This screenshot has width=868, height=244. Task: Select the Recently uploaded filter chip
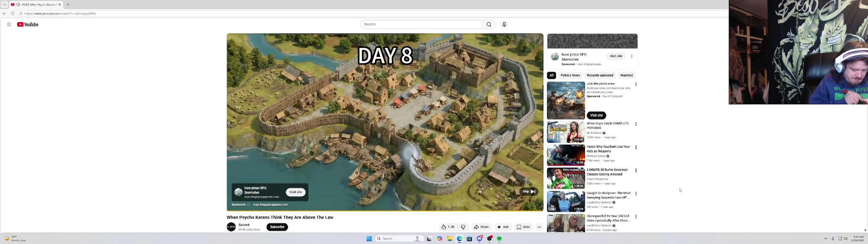pos(600,75)
